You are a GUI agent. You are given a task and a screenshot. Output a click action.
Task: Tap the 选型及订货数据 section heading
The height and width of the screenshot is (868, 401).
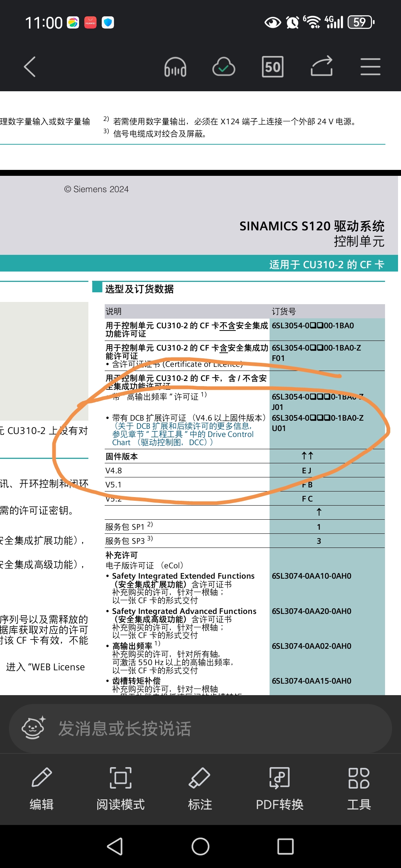pos(139,289)
